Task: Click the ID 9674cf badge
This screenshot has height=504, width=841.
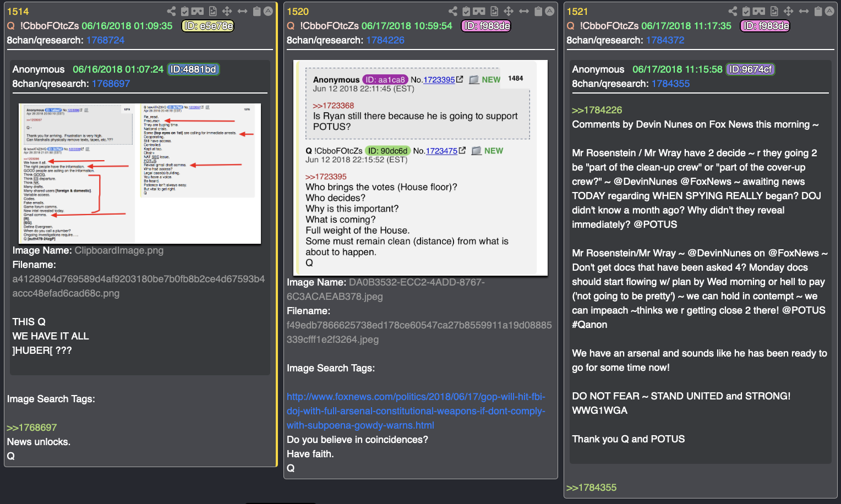Action: pos(751,69)
